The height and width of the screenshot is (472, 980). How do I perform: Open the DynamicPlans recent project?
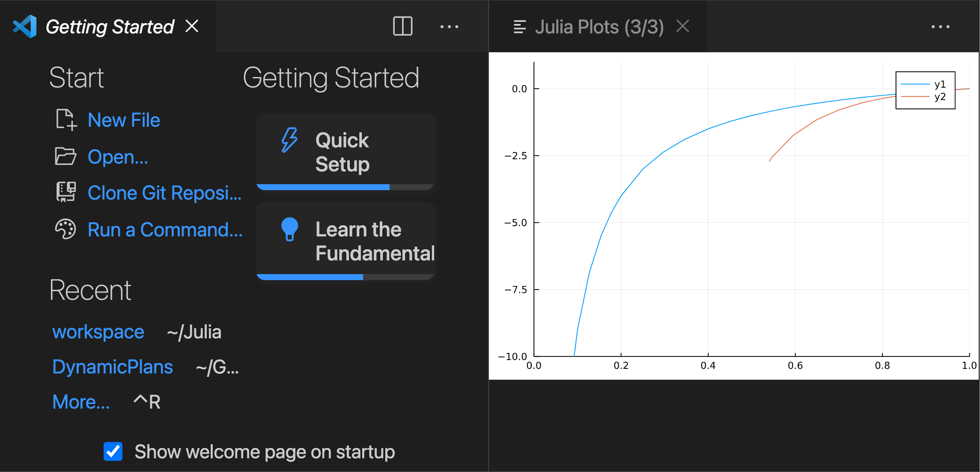point(113,367)
